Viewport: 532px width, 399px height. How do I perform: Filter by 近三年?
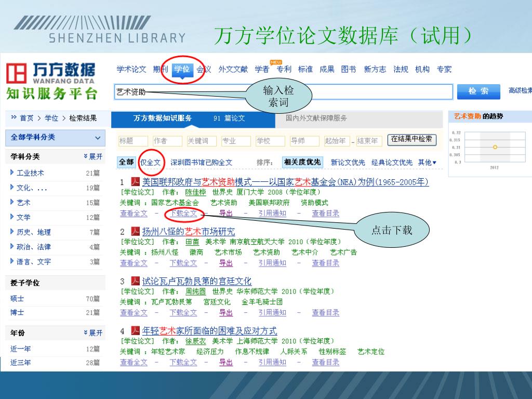tap(20, 363)
